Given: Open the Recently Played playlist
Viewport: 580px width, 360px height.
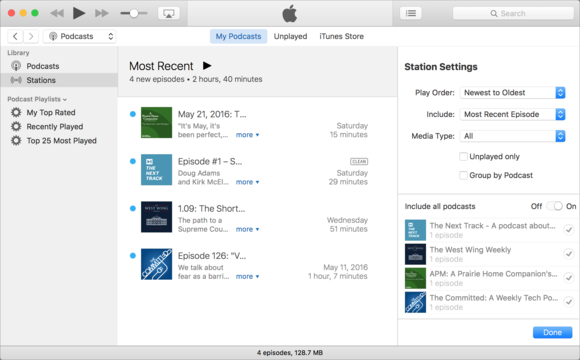Looking at the screenshot, I should pos(55,127).
